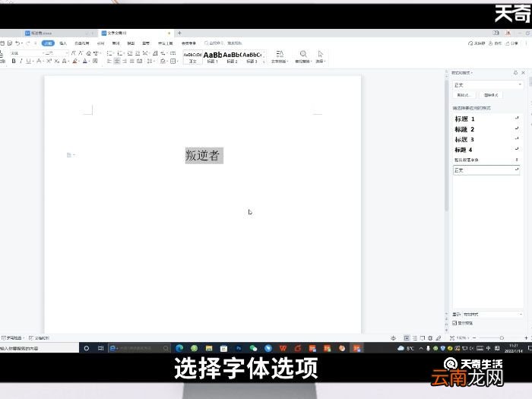532x399 pixels.
Task: Increase font size with the larger A icon
Action: point(73,53)
